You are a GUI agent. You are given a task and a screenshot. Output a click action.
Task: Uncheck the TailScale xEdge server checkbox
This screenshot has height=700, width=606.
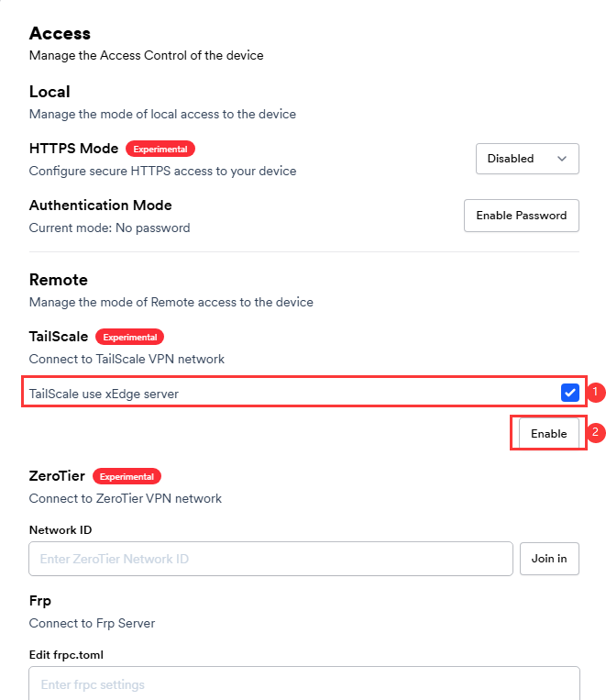(x=570, y=393)
